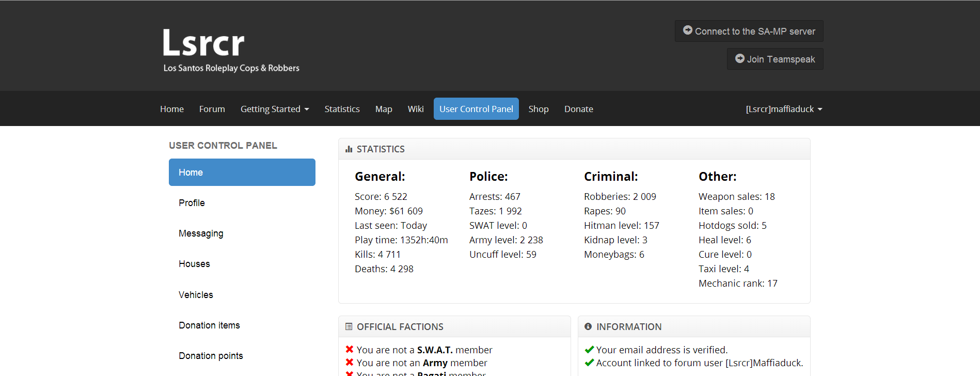Click the bar chart icon beside STATISTICS

coord(349,149)
